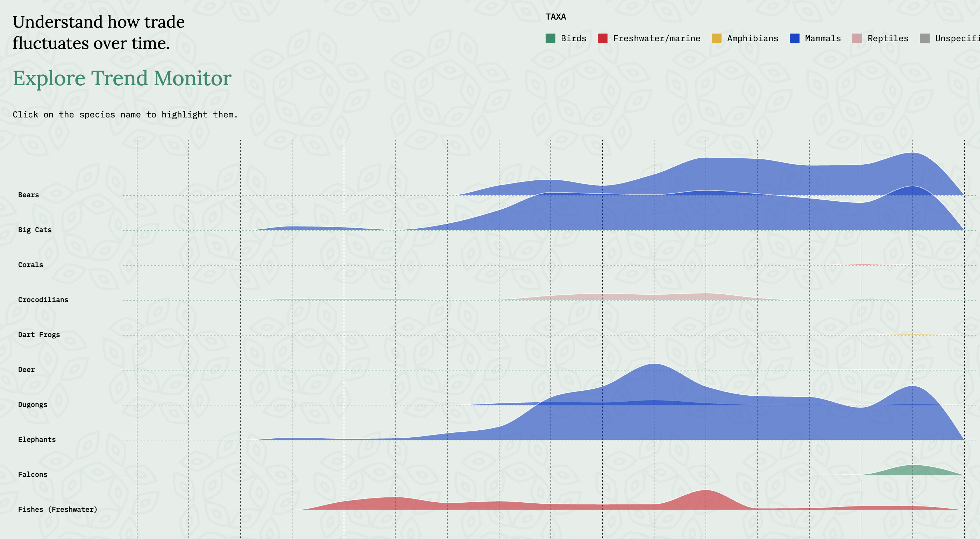This screenshot has width=980, height=539.
Task: Click the Dugongs row label
Action: click(34, 404)
